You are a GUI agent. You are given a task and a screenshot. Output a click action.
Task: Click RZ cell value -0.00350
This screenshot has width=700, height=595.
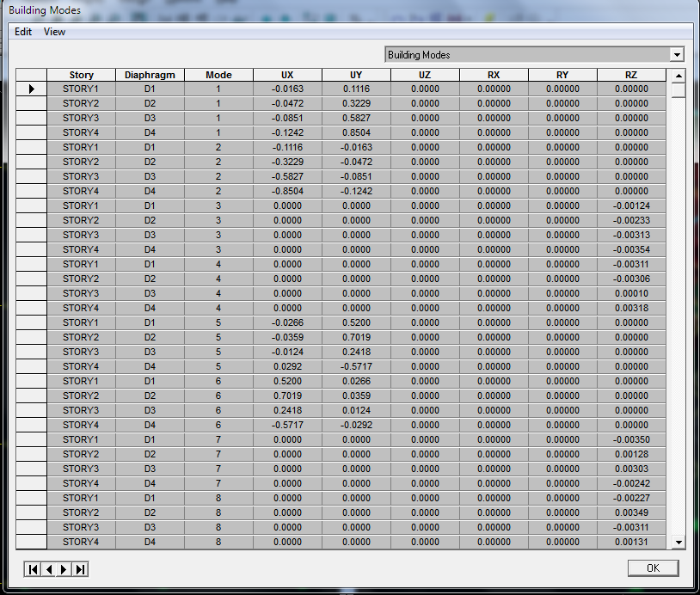[631, 439]
